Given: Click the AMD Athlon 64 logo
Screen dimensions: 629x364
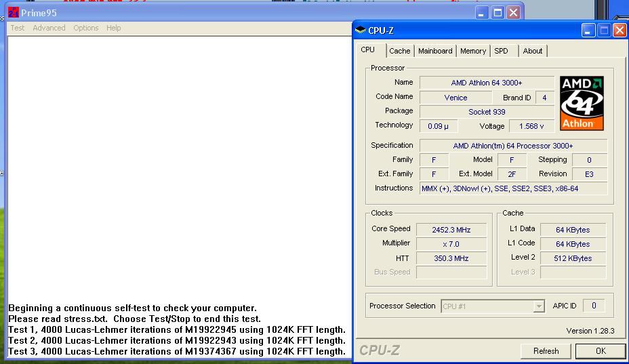Looking at the screenshot, I should pyautogui.click(x=582, y=104).
